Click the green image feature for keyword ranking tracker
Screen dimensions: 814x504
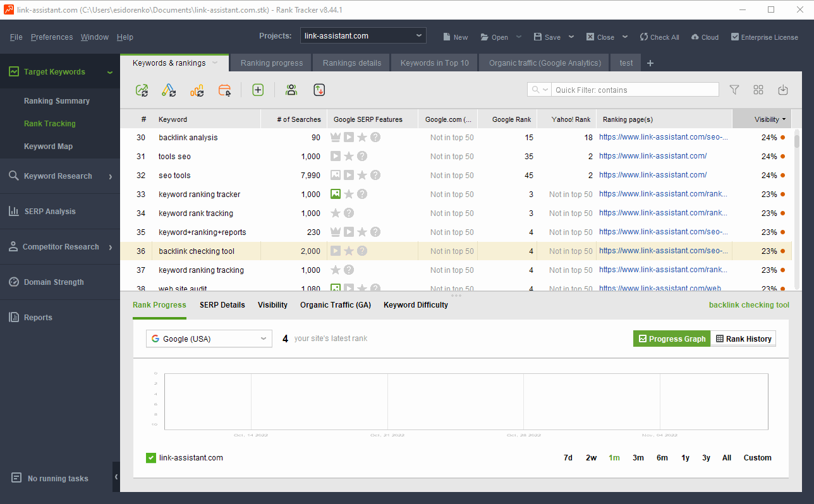coord(336,195)
